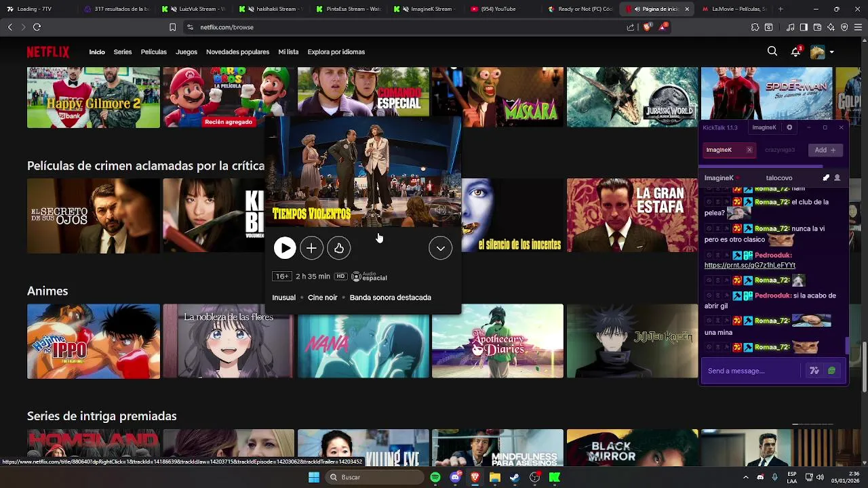868x488 pixels.
Task: Open media control music note icon
Action: tap(791, 27)
